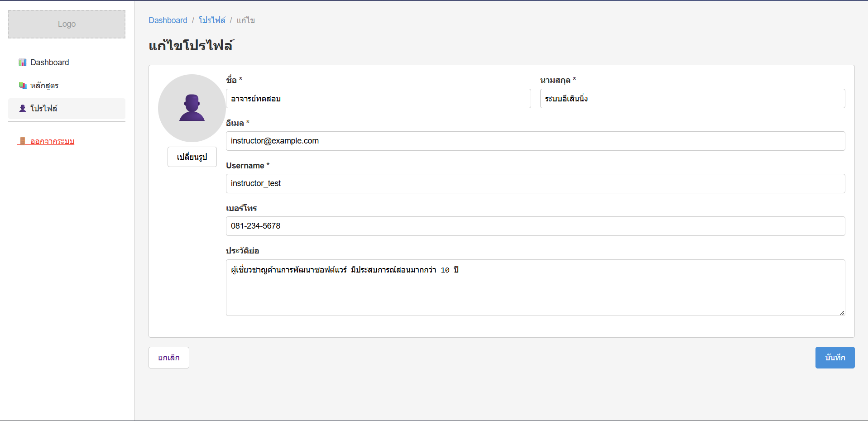Image resolution: width=868 pixels, height=421 pixels.
Task: Click the Username input field
Action: click(x=535, y=184)
